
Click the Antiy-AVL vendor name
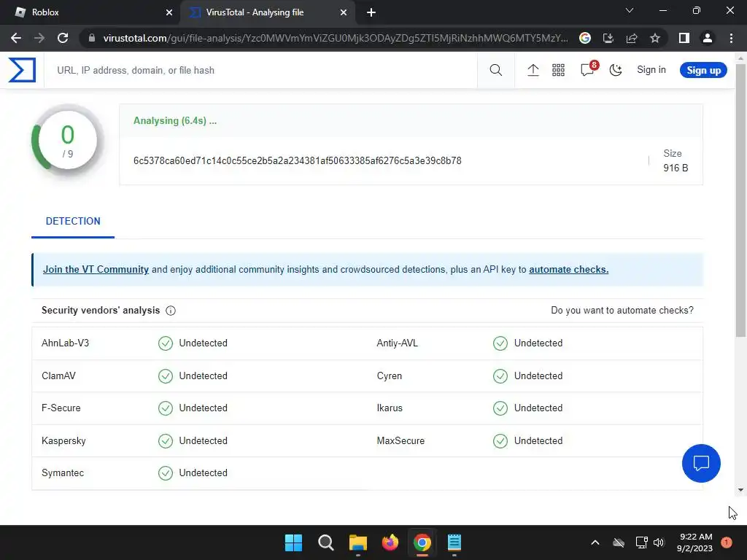(398, 343)
